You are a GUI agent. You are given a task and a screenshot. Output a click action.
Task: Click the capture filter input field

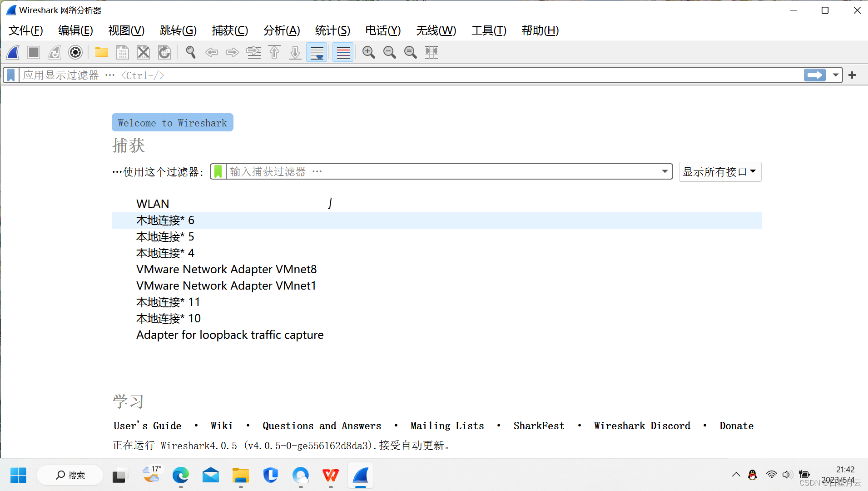pos(443,171)
